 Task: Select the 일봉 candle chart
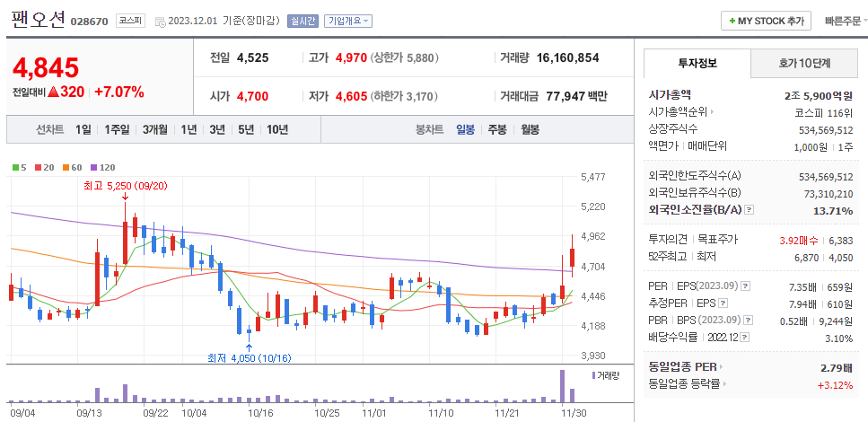click(465, 130)
